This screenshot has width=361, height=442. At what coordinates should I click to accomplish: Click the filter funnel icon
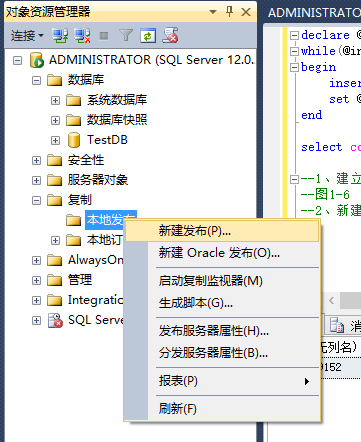pyautogui.click(x=126, y=35)
